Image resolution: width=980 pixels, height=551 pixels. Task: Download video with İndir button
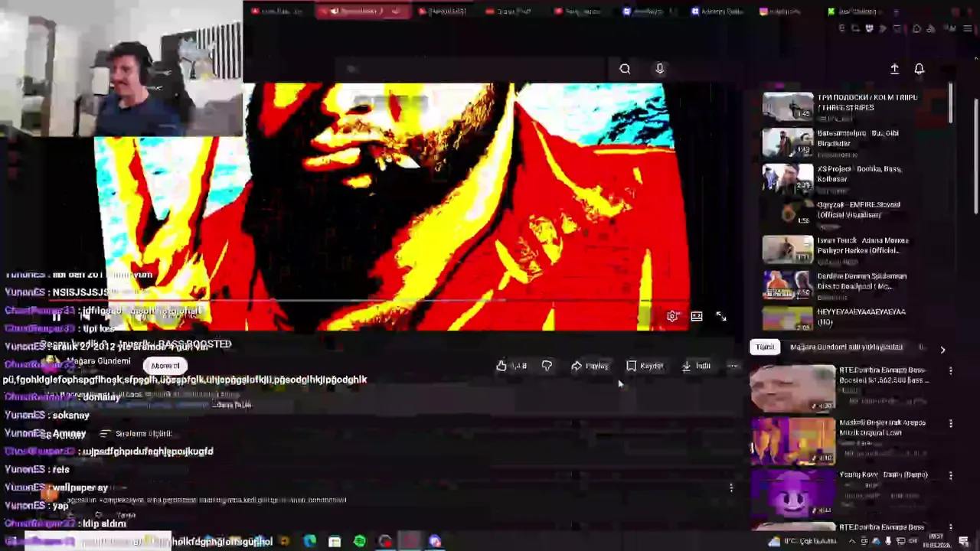click(x=696, y=366)
